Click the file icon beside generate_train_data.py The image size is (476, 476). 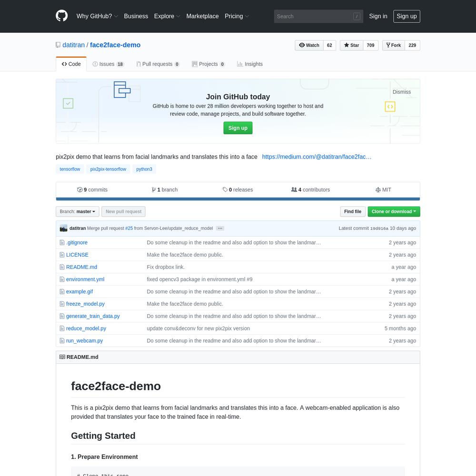[x=62, y=316]
